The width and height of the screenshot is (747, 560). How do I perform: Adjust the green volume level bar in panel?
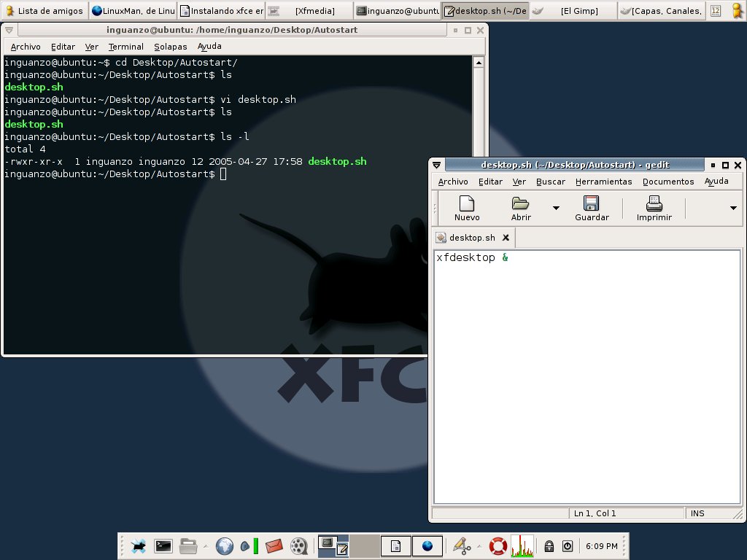point(256,545)
